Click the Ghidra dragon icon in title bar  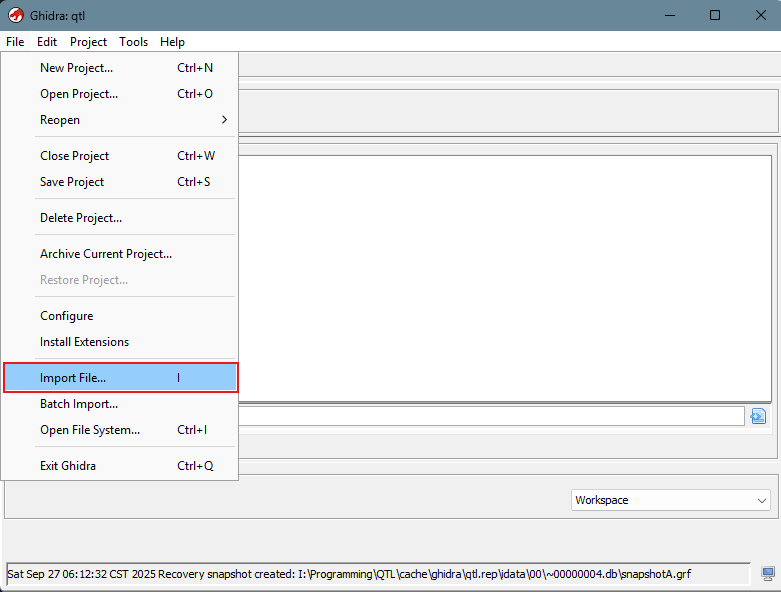tap(16, 15)
